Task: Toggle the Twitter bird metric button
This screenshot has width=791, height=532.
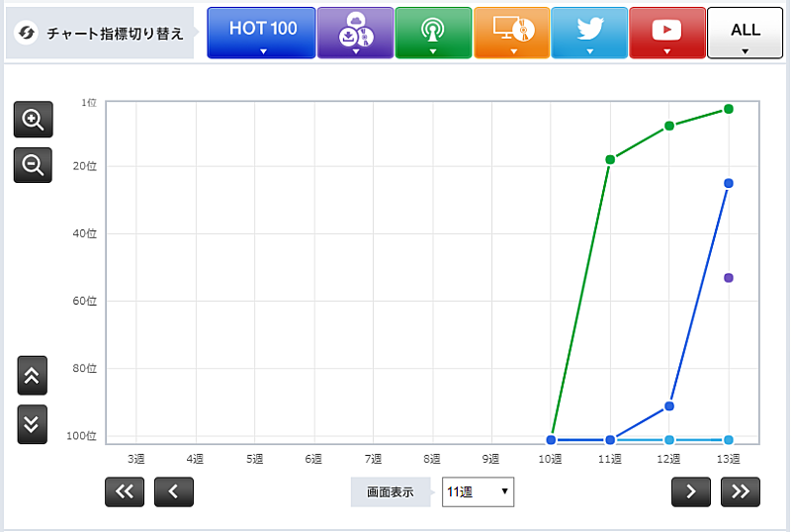Action: [589, 34]
